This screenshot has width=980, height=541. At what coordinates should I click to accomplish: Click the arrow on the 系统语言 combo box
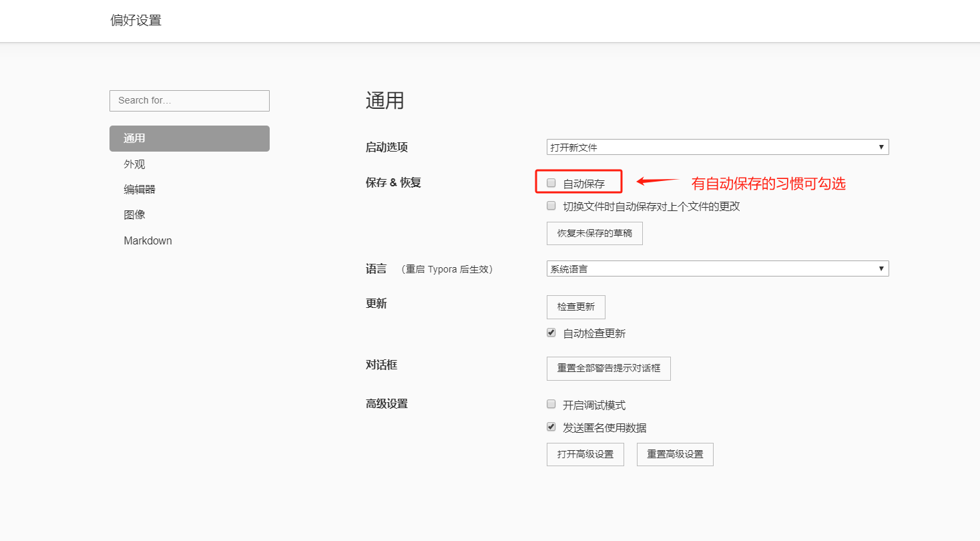pyautogui.click(x=881, y=268)
